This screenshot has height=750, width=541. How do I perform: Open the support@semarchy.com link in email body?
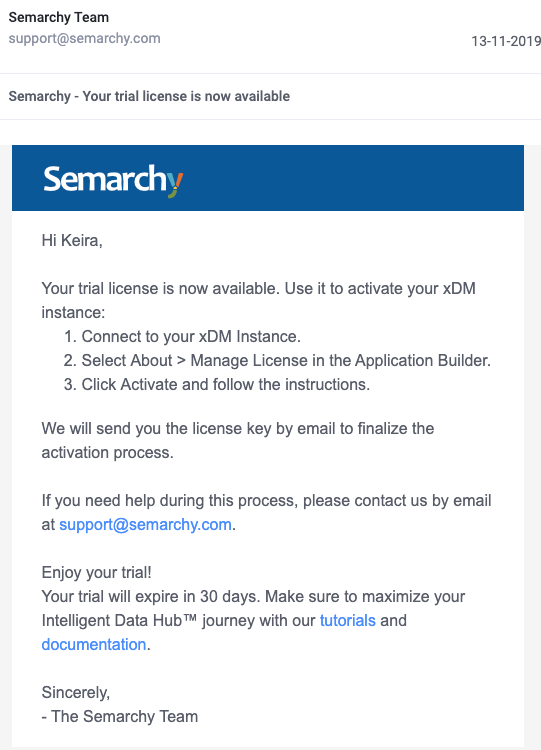point(145,524)
